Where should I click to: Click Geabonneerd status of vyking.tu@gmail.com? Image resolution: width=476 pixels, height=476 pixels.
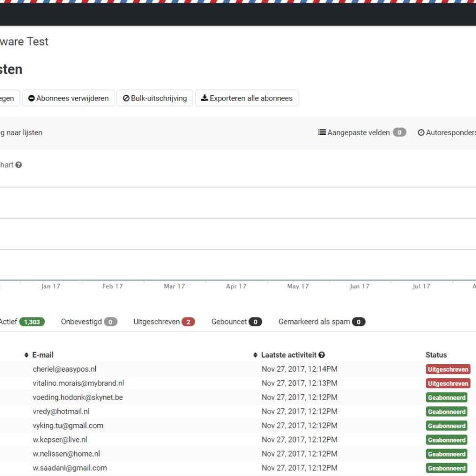click(x=447, y=426)
